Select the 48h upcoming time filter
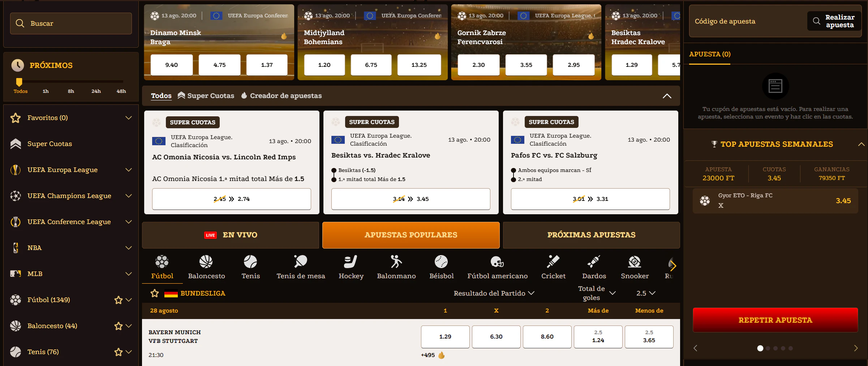Image resolution: width=868 pixels, height=366 pixels. coord(121,91)
